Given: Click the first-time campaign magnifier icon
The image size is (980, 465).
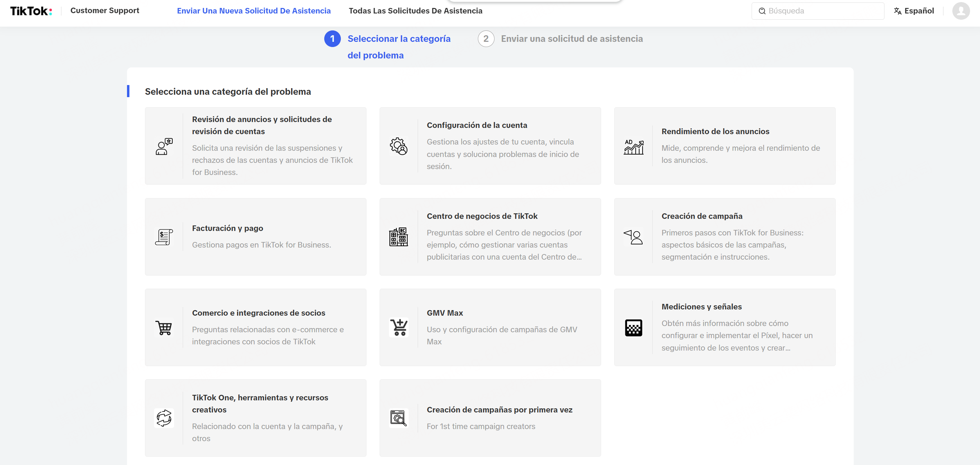Looking at the screenshot, I should pyautogui.click(x=398, y=418).
